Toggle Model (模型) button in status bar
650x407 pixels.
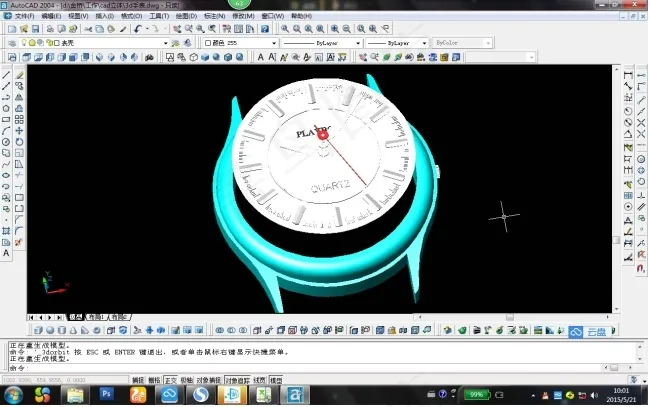click(x=275, y=380)
